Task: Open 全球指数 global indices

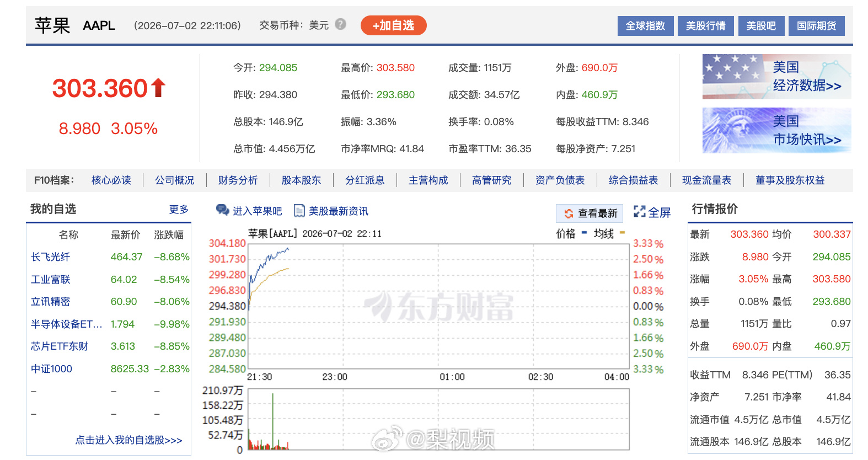Action: [645, 26]
